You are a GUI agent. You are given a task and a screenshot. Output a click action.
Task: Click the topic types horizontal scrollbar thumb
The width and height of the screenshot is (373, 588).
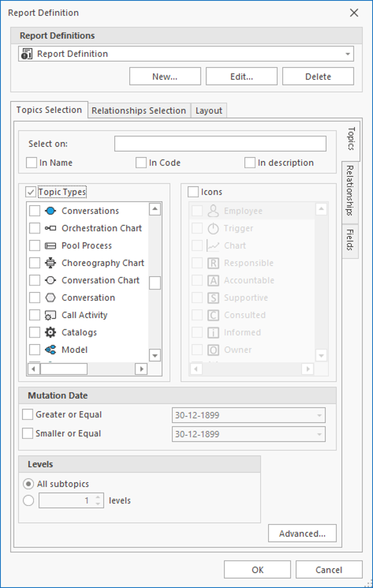64,369
